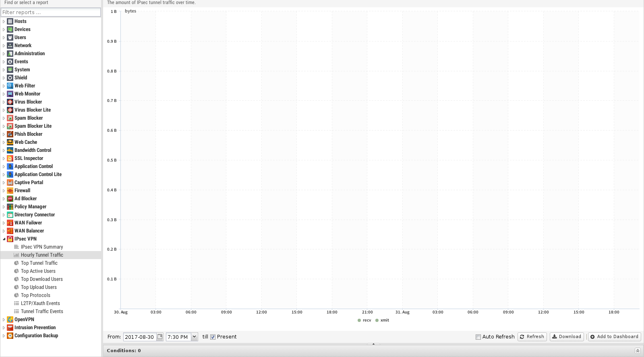This screenshot has height=357, width=644.
Task: Click the Web Filter app icon
Action: coord(10,86)
